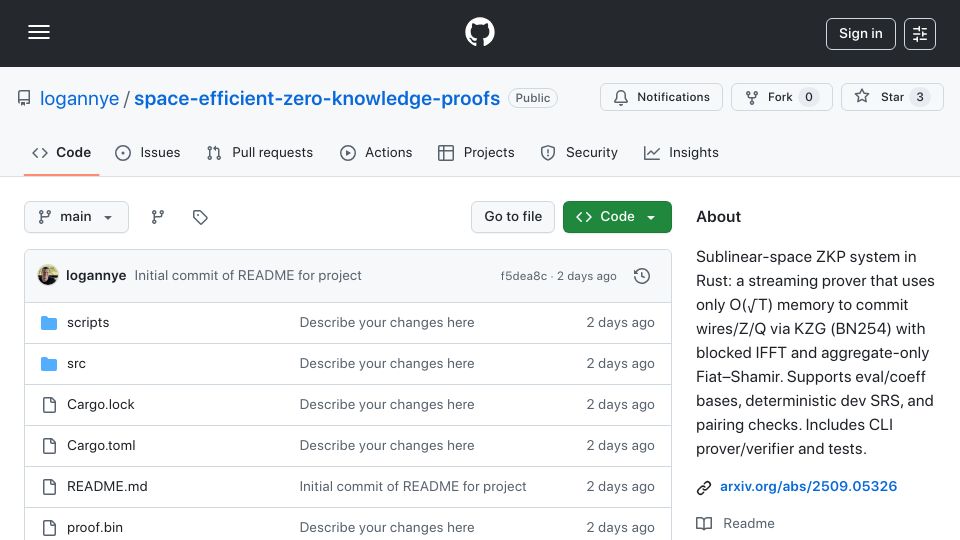This screenshot has width=960, height=540.
Task: Click README.md row '2 days ago' timestamp
Action: pos(620,487)
